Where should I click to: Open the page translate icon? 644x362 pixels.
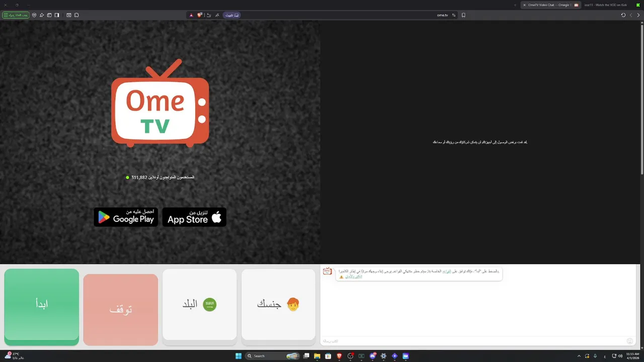pyautogui.click(x=217, y=15)
